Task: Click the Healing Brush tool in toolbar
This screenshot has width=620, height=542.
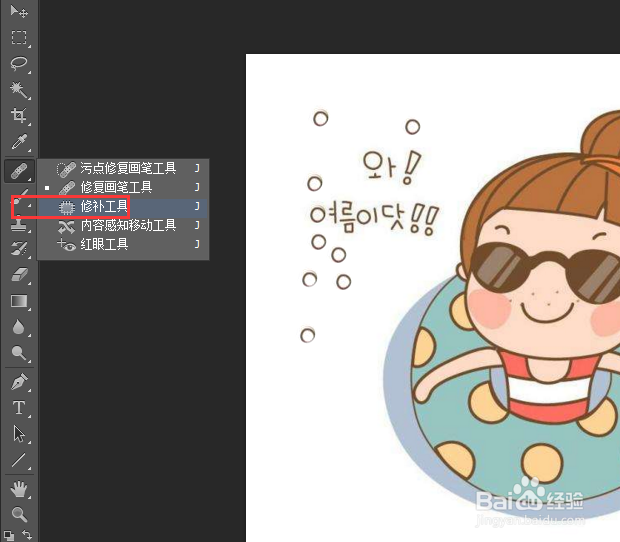Action: [x=19, y=171]
